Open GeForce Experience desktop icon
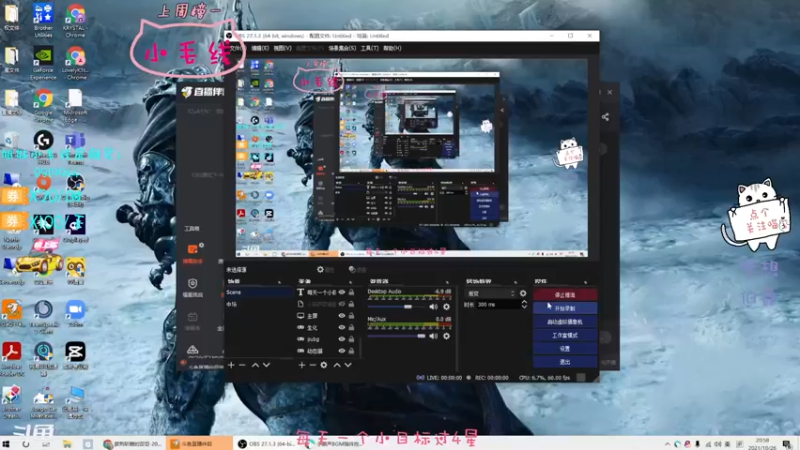This screenshot has width=800, height=450. pyautogui.click(x=43, y=63)
